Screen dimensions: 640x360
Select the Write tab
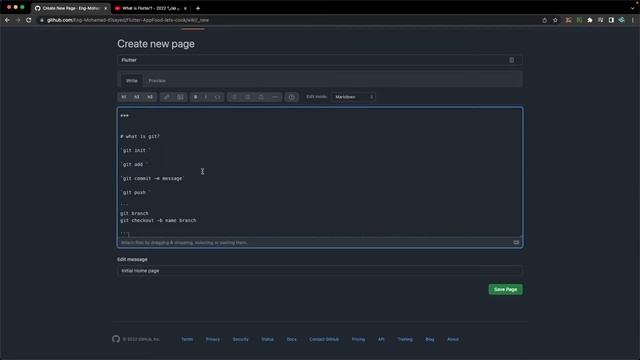click(x=131, y=81)
